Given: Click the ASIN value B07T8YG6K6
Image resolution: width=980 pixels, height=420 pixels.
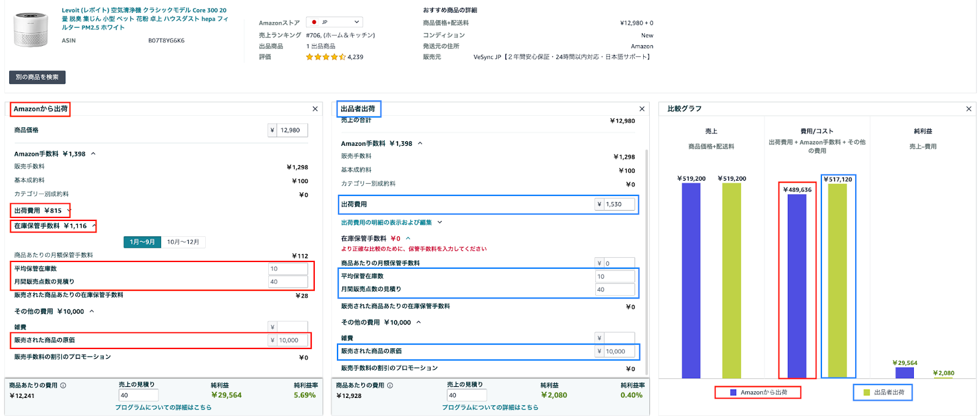Looking at the screenshot, I should tap(166, 40).
